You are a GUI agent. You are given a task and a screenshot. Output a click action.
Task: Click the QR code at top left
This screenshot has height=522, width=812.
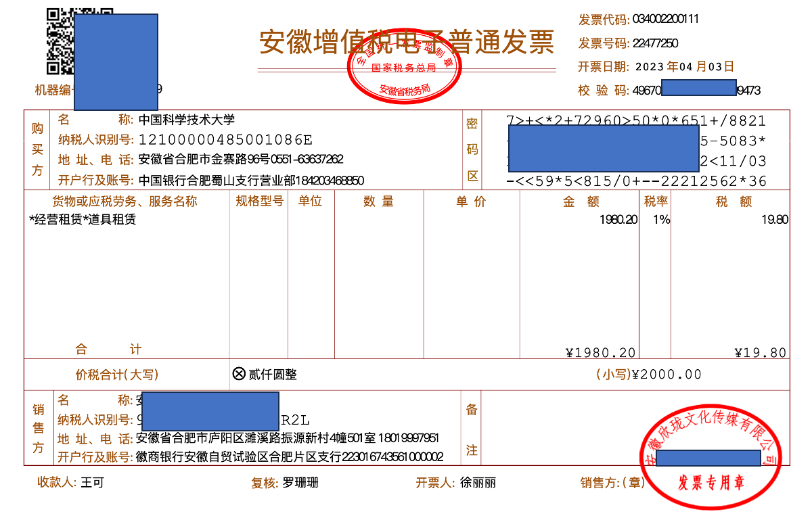pos(60,42)
